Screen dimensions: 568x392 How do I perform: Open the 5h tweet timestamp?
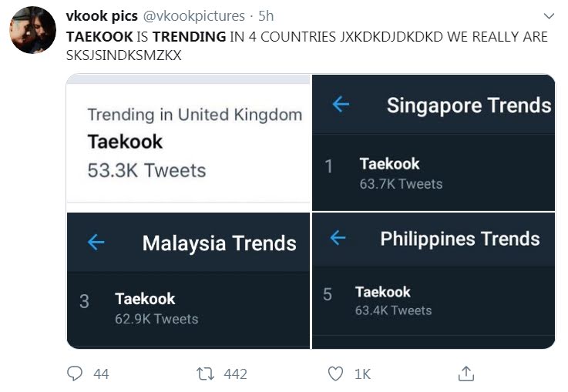(267, 15)
